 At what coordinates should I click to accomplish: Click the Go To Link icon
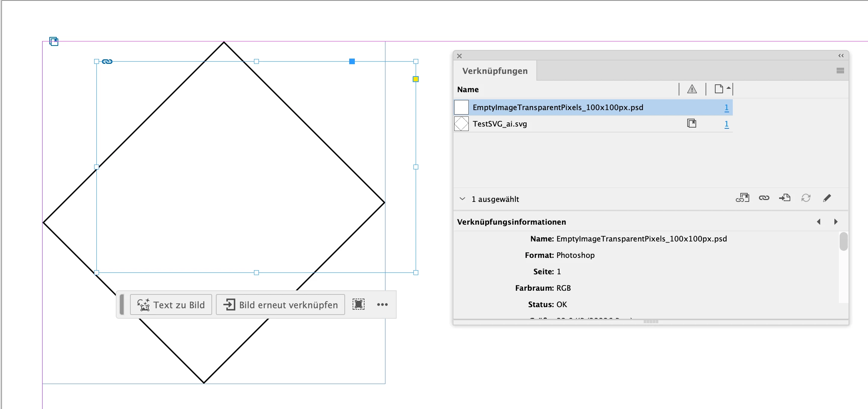click(785, 198)
